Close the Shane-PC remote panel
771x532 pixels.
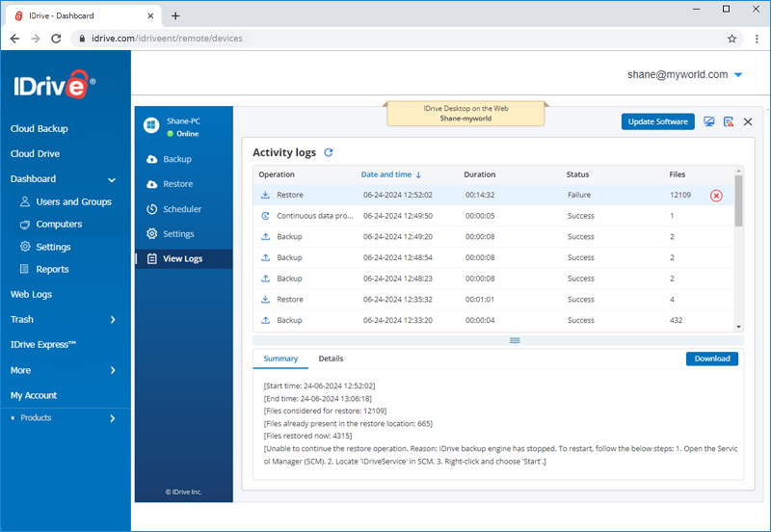[748, 122]
